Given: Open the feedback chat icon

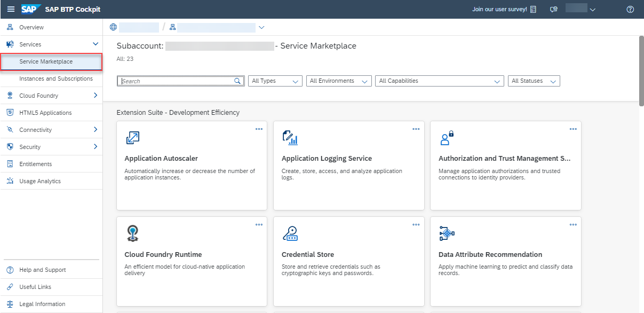Looking at the screenshot, I should click(x=554, y=9).
